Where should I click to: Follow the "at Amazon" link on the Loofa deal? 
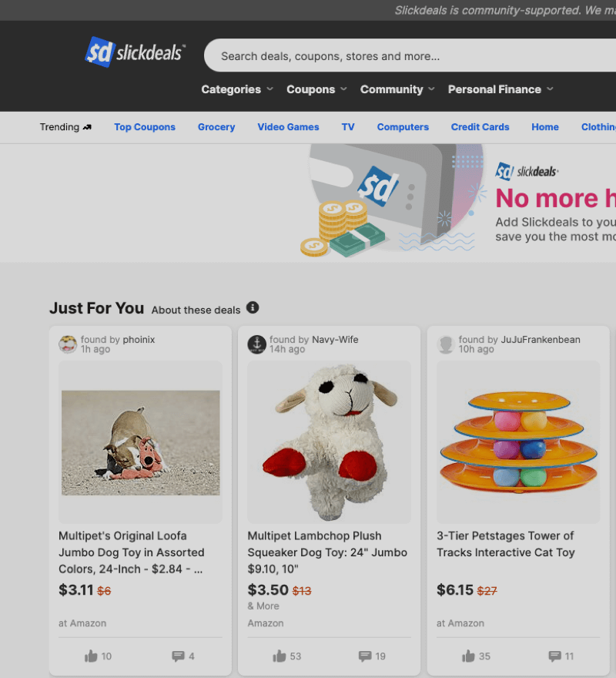82,623
